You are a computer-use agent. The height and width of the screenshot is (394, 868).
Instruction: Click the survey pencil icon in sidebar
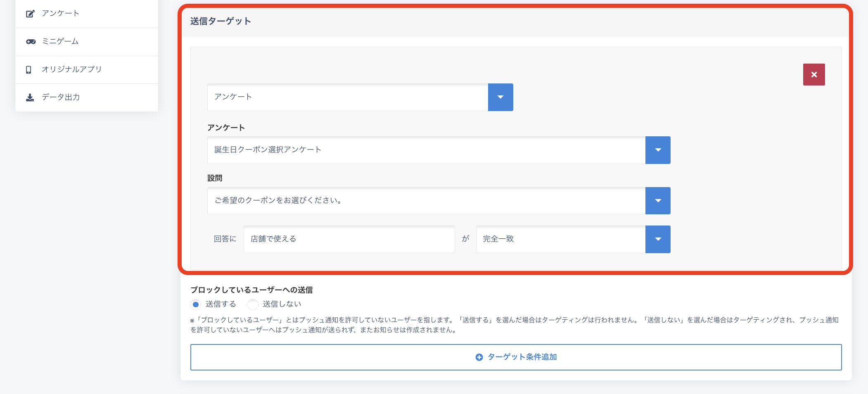[x=30, y=14]
